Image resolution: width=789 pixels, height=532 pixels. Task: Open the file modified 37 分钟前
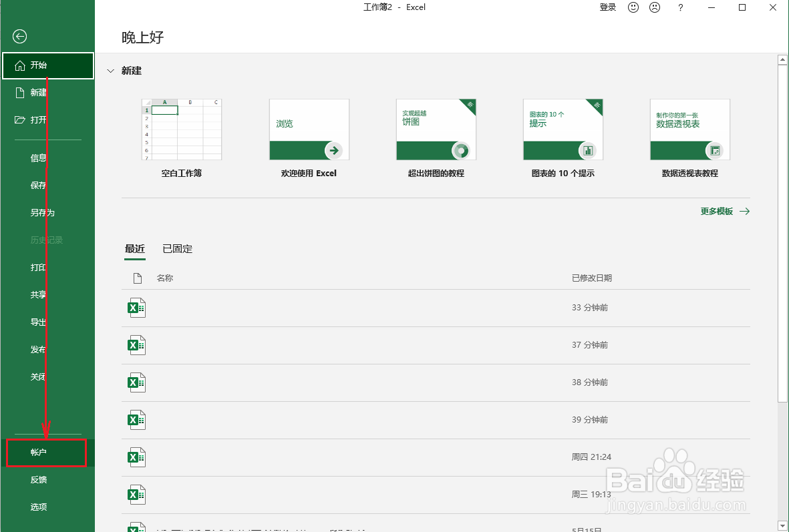tap(436, 346)
